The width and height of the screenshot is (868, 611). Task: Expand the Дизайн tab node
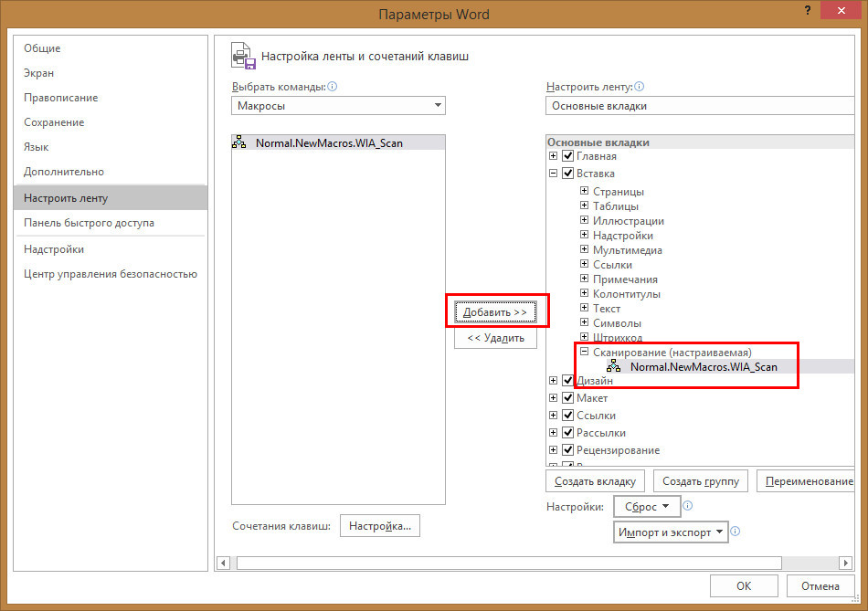point(553,380)
